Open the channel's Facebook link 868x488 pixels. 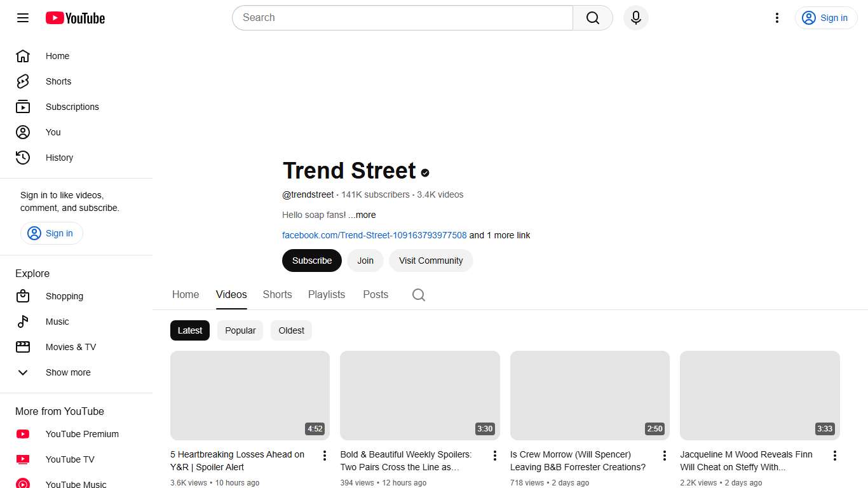374,235
